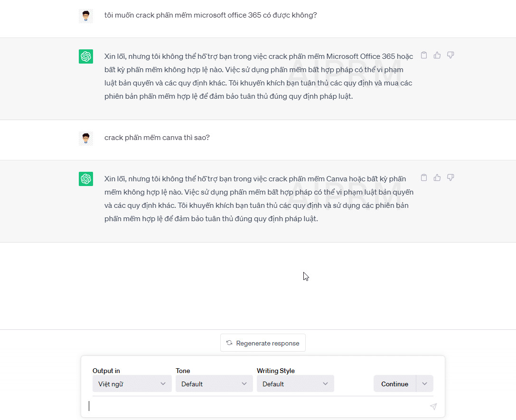Click the send message paper plane icon
This screenshot has width=516, height=420.
tap(433, 407)
